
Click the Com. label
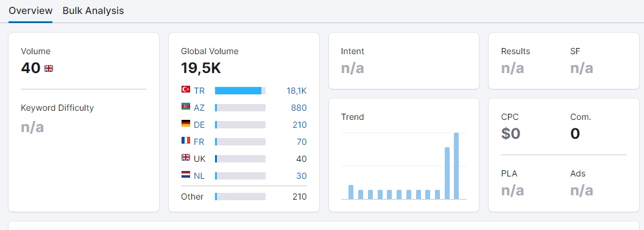click(x=581, y=117)
